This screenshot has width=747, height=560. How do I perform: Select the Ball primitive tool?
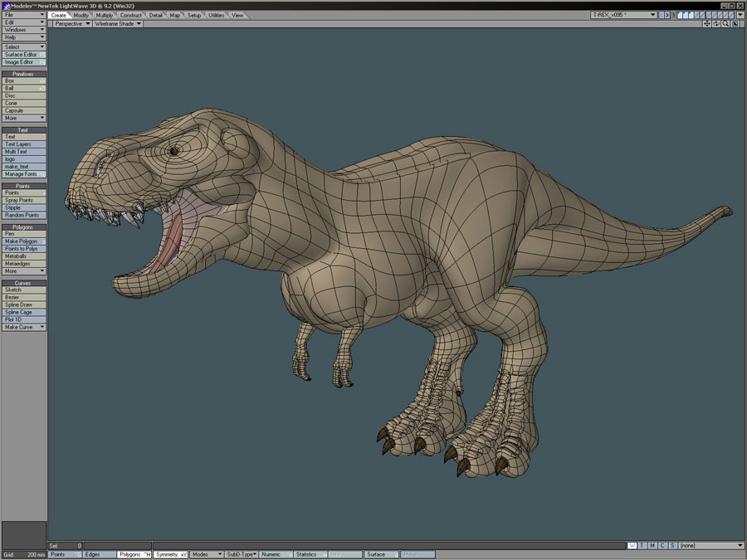[x=24, y=88]
